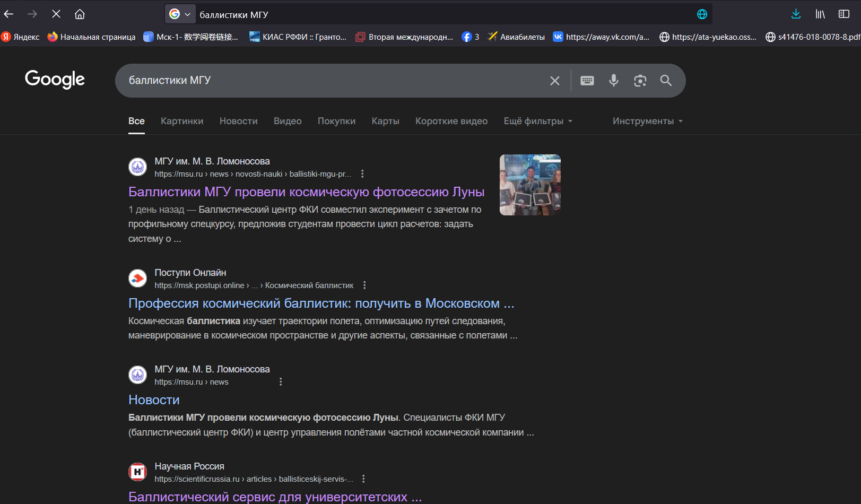This screenshot has height=504, width=861.
Task: Switch to the Картинки tab
Action: pyautogui.click(x=182, y=121)
